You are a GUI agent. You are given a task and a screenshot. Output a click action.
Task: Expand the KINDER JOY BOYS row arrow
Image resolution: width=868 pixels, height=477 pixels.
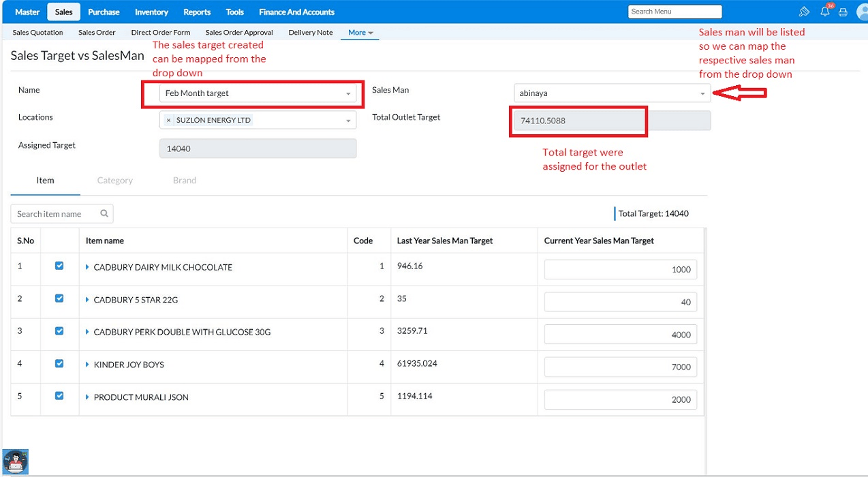(x=88, y=365)
